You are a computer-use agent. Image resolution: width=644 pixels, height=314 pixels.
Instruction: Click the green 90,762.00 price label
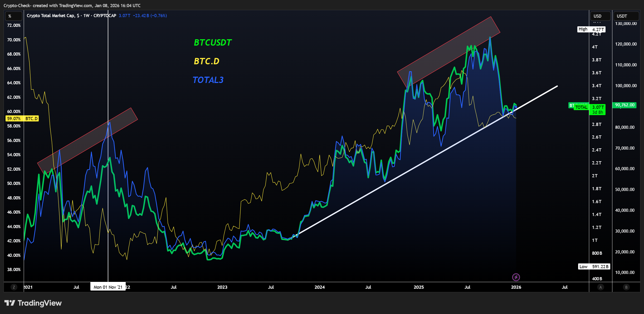pyautogui.click(x=625, y=105)
